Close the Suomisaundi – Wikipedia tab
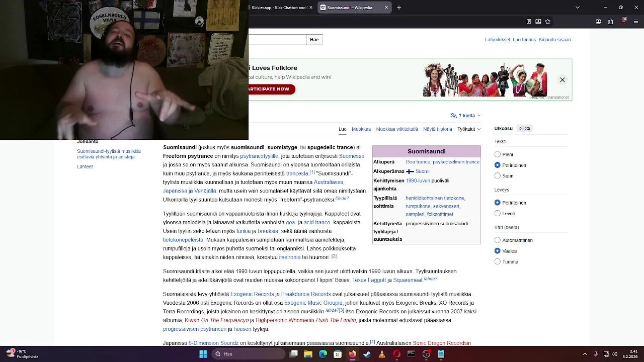This screenshot has height=362, width=644. 386,8
